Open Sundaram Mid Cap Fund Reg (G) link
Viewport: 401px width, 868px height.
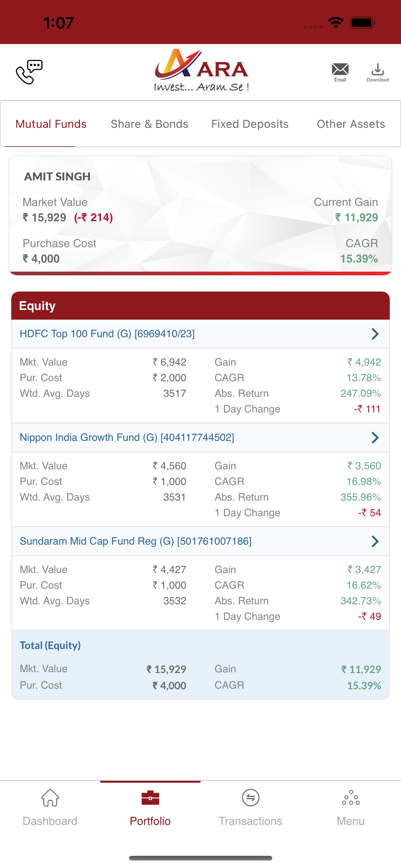tap(136, 541)
